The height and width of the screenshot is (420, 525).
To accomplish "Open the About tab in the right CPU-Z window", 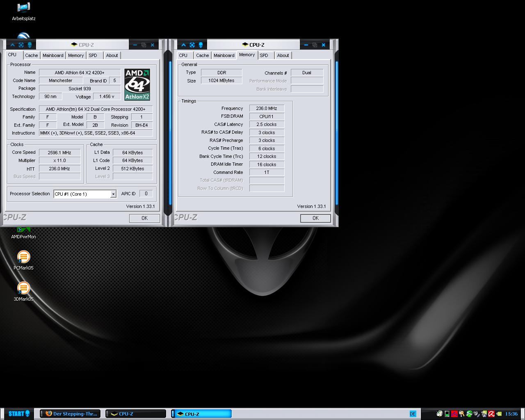I will pyautogui.click(x=283, y=55).
